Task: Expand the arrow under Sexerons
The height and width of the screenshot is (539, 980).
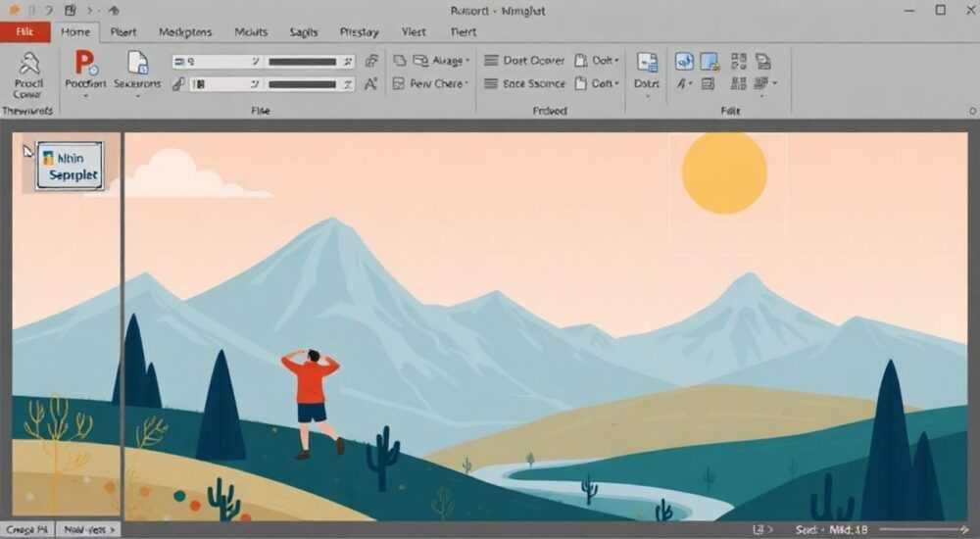Action: click(137, 96)
